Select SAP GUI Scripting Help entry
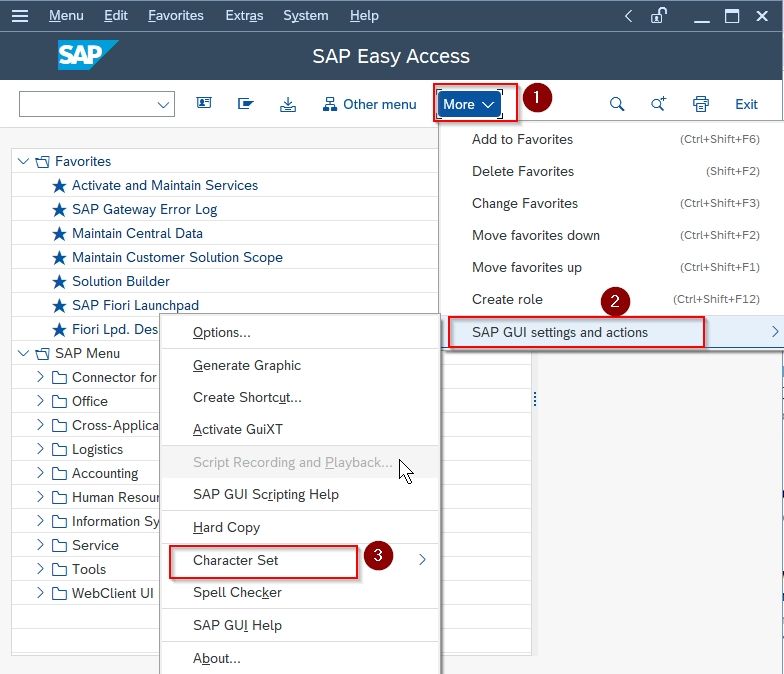This screenshot has width=784, height=674. [x=300, y=494]
